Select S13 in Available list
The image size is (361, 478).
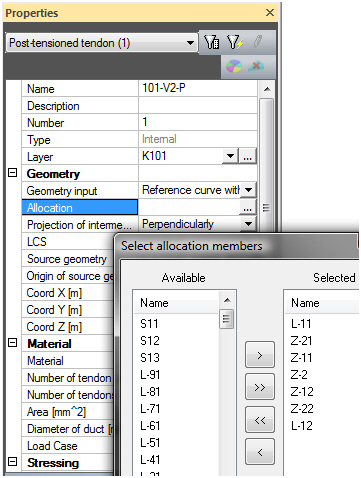point(150,358)
